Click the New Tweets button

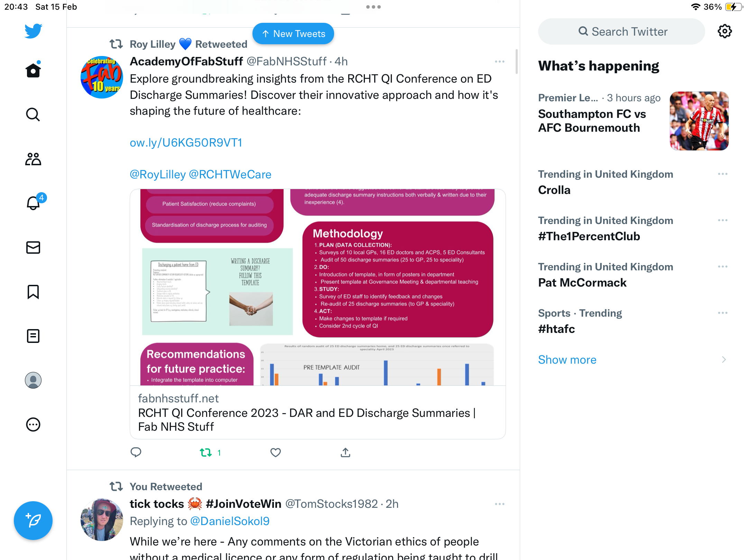pyautogui.click(x=293, y=34)
